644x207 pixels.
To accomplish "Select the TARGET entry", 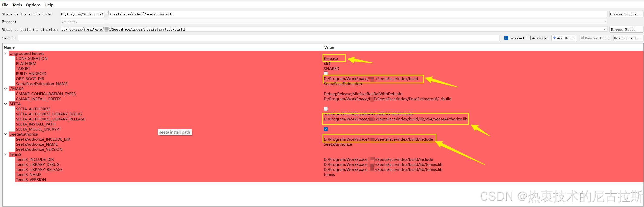I will coord(23,68).
